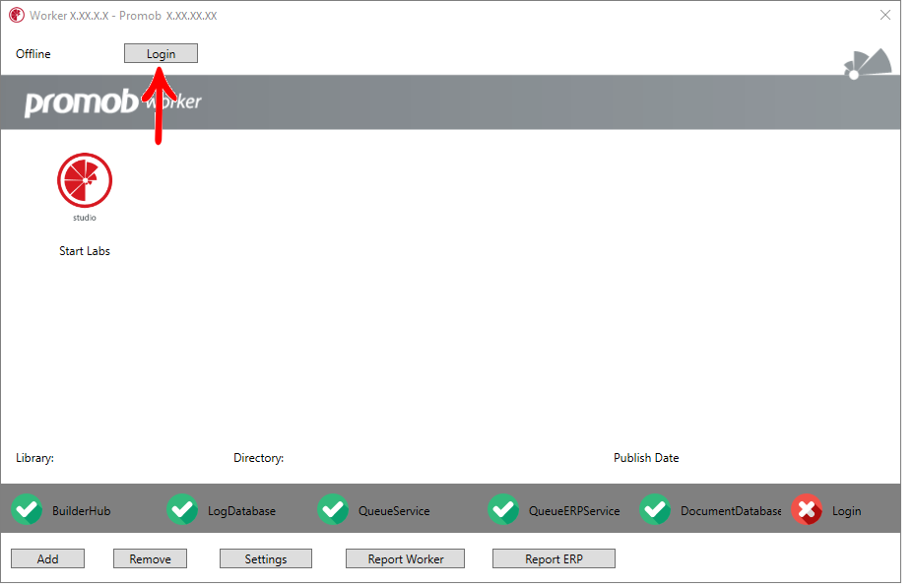914x588 pixels.
Task: Click the DocumentDatabase status text
Action: click(731, 510)
